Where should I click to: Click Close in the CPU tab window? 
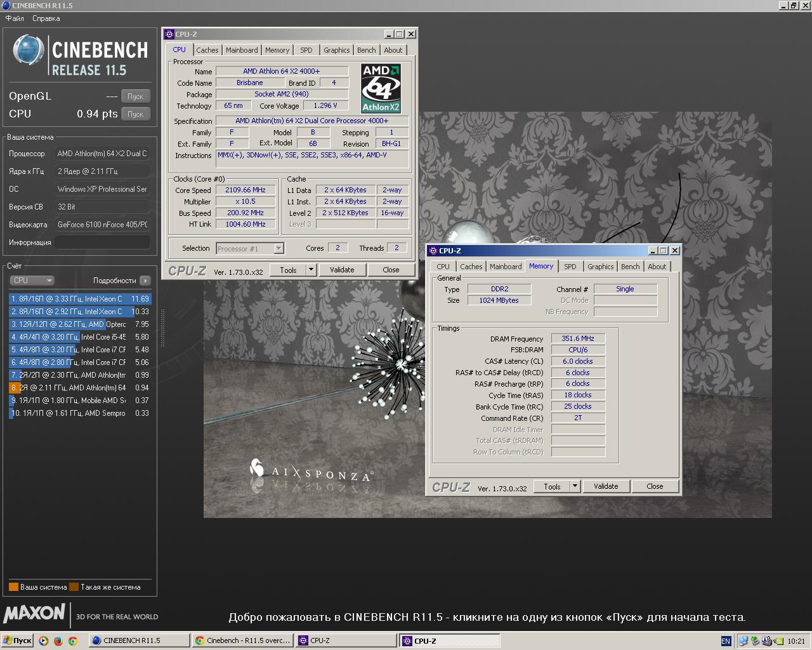pyautogui.click(x=391, y=270)
